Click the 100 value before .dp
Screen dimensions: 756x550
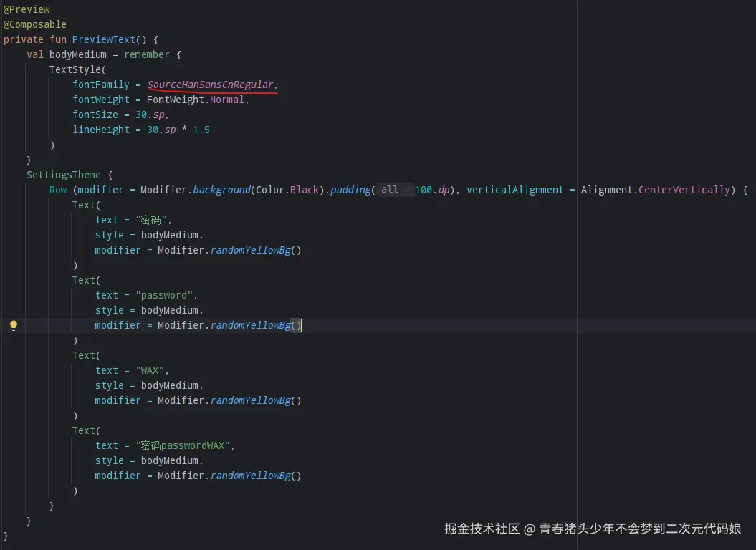[x=424, y=190]
